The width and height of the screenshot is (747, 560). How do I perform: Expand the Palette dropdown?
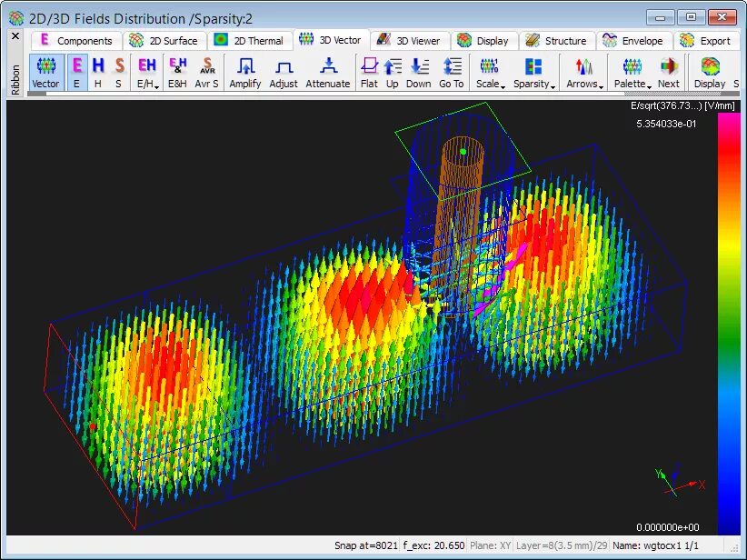(632, 73)
